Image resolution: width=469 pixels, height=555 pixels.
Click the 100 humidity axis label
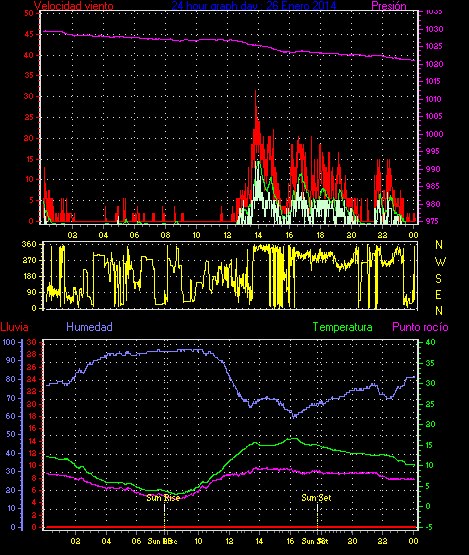[x=8, y=342]
